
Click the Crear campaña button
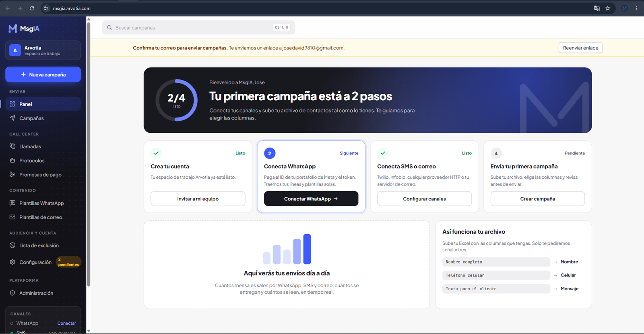coord(537,199)
